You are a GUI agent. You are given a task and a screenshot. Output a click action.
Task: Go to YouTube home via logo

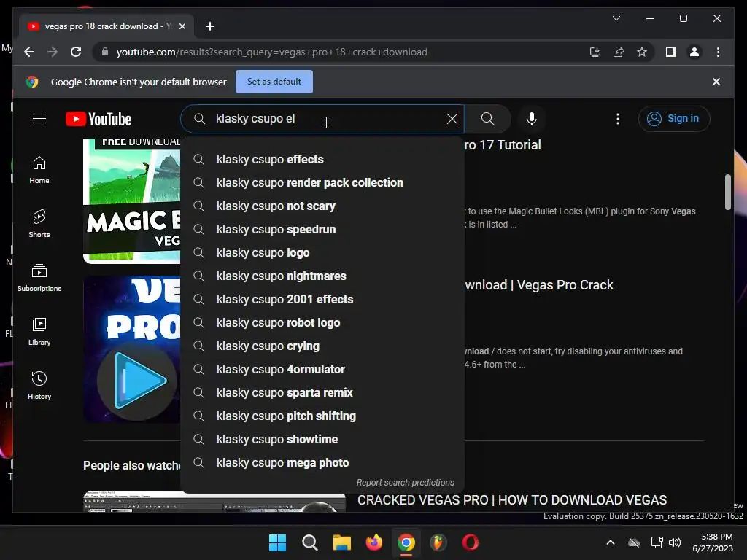click(x=98, y=119)
